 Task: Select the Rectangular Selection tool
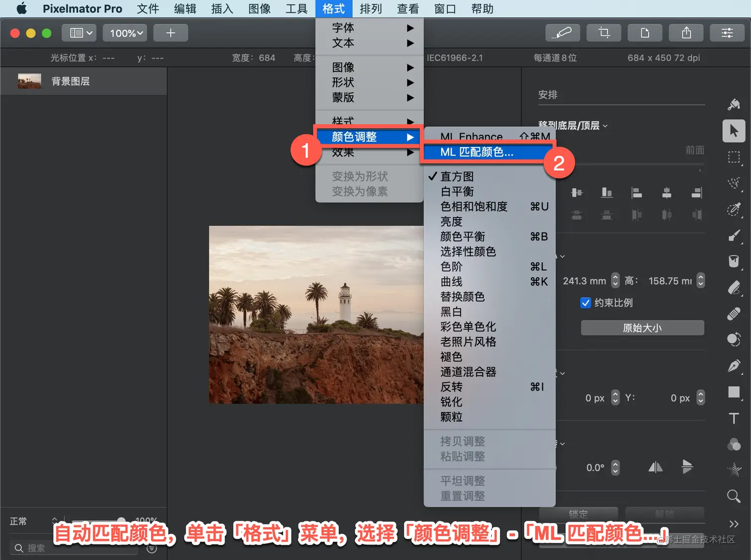734,158
